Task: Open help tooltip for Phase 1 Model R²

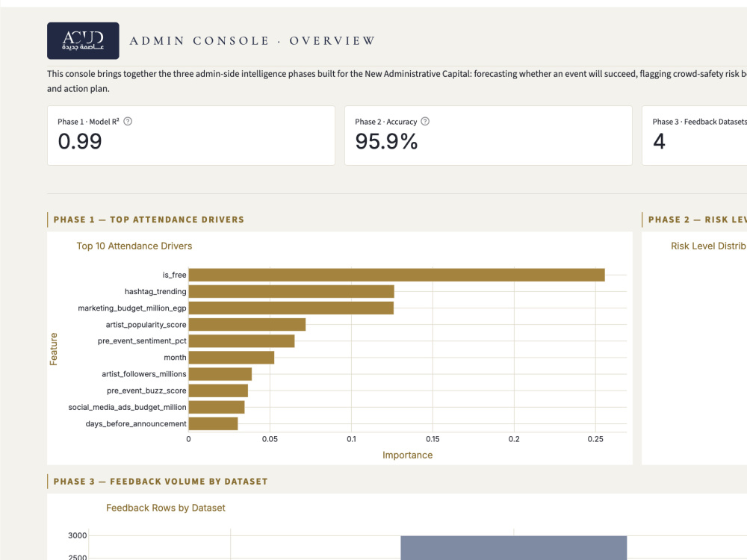Action: tap(128, 122)
